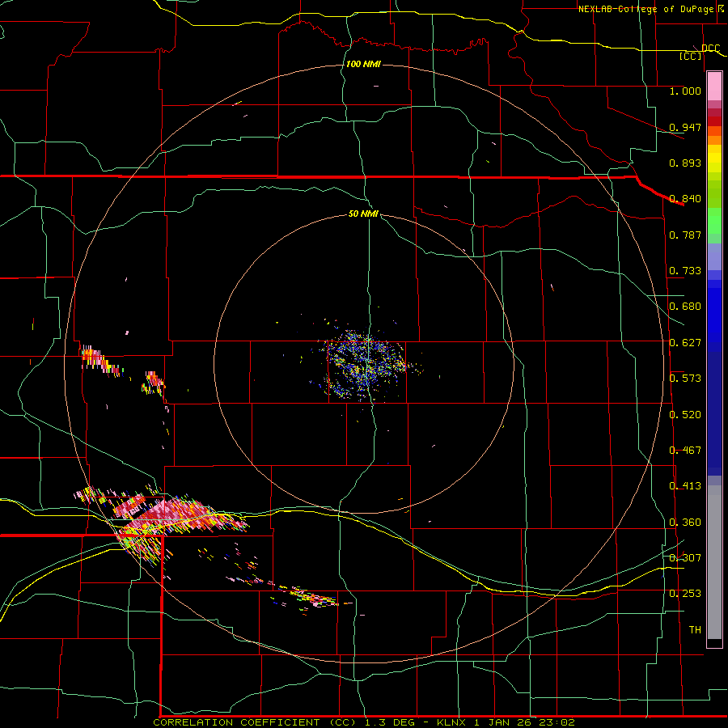Image resolution: width=728 pixels, height=728 pixels.
Task: Click the 0.360 legend value
Action: click(x=685, y=523)
